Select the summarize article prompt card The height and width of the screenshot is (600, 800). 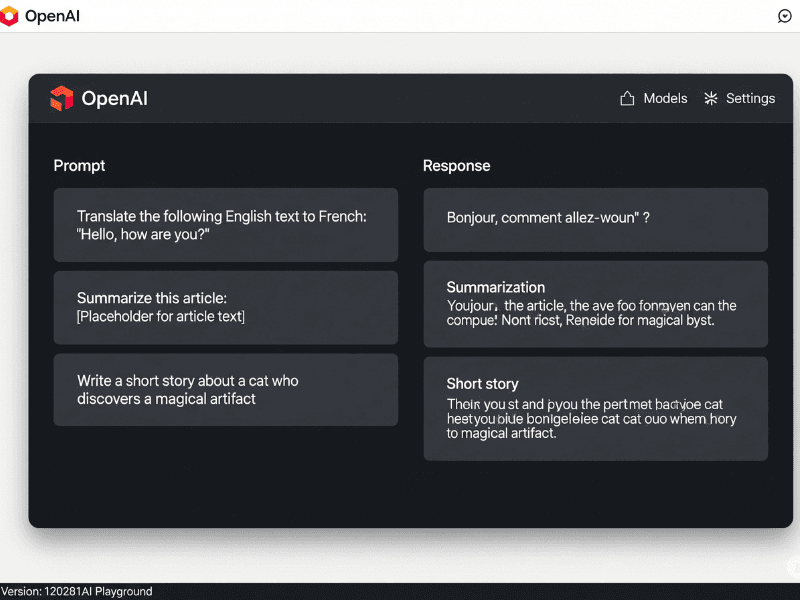click(226, 307)
